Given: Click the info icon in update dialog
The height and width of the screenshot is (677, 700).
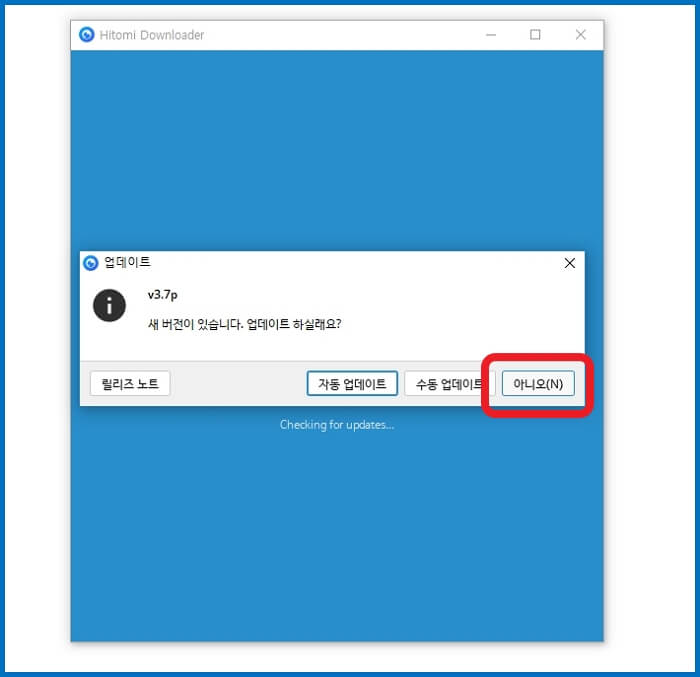Looking at the screenshot, I should pos(109,306).
